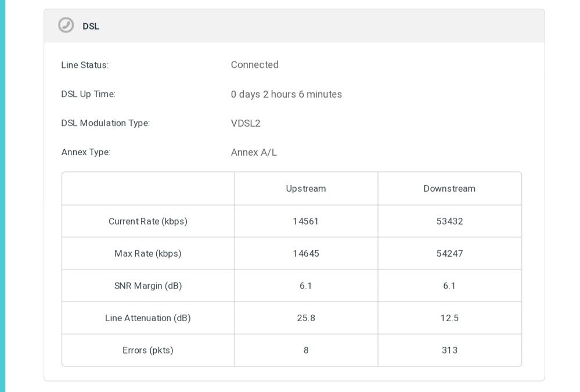Click the DSL section title text
The height and width of the screenshot is (392, 580).
coord(91,26)
